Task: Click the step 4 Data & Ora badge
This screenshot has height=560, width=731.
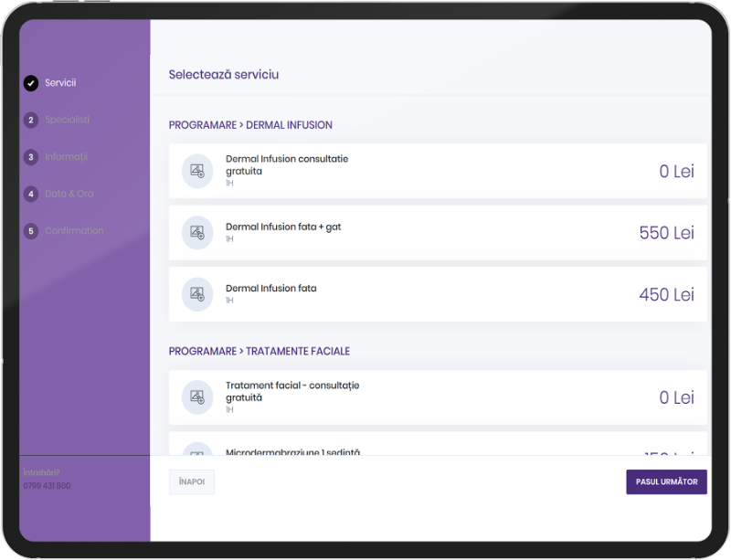Action: (x=31, y=194)
